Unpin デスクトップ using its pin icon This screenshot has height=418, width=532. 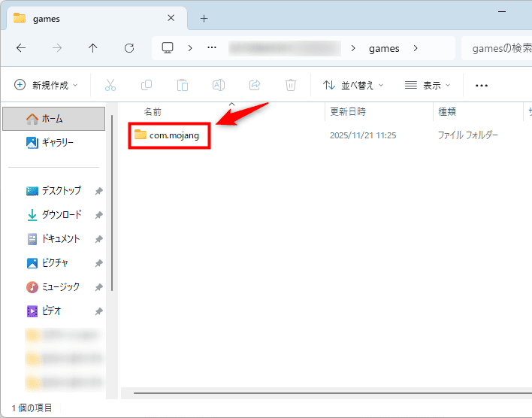98,191
